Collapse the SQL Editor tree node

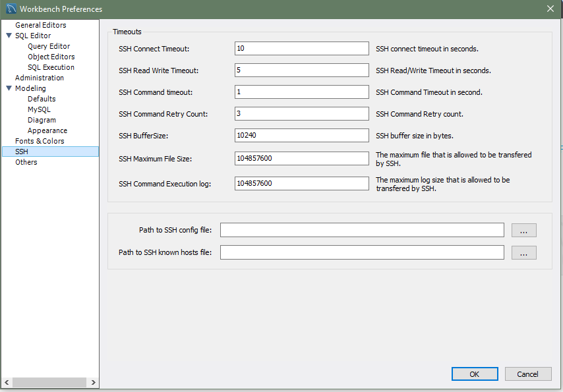[x=9, y=36]
